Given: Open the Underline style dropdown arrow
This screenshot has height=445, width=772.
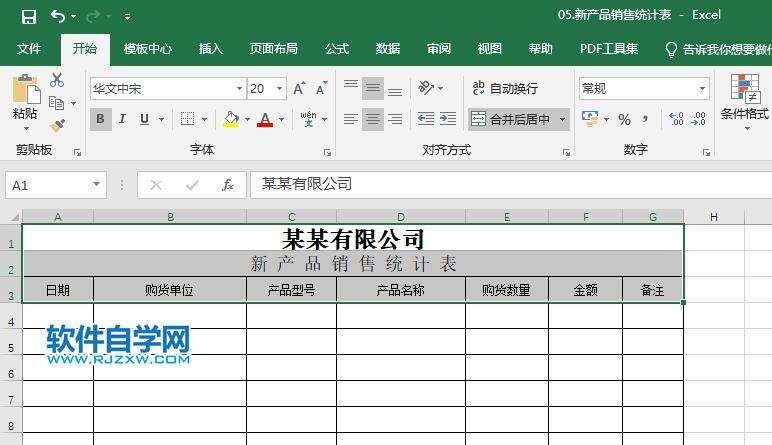Looking at the screenshot, I should [x=161, y=119].
